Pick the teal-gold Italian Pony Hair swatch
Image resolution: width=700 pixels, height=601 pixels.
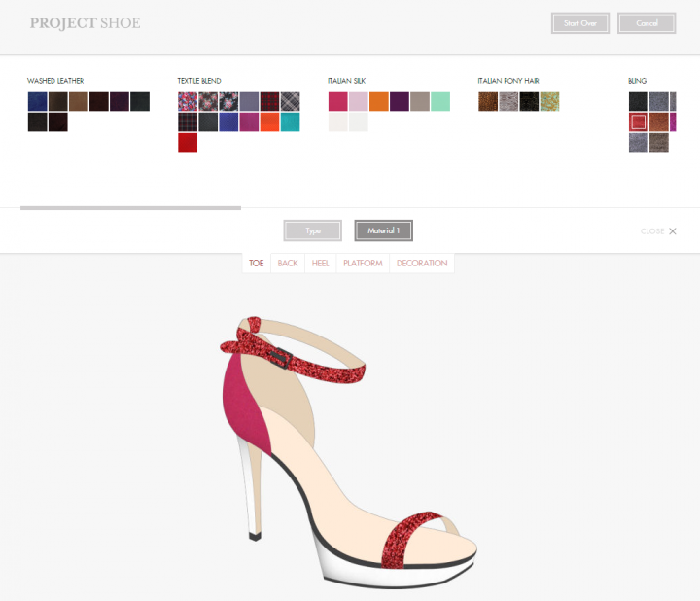click(549, 102)
